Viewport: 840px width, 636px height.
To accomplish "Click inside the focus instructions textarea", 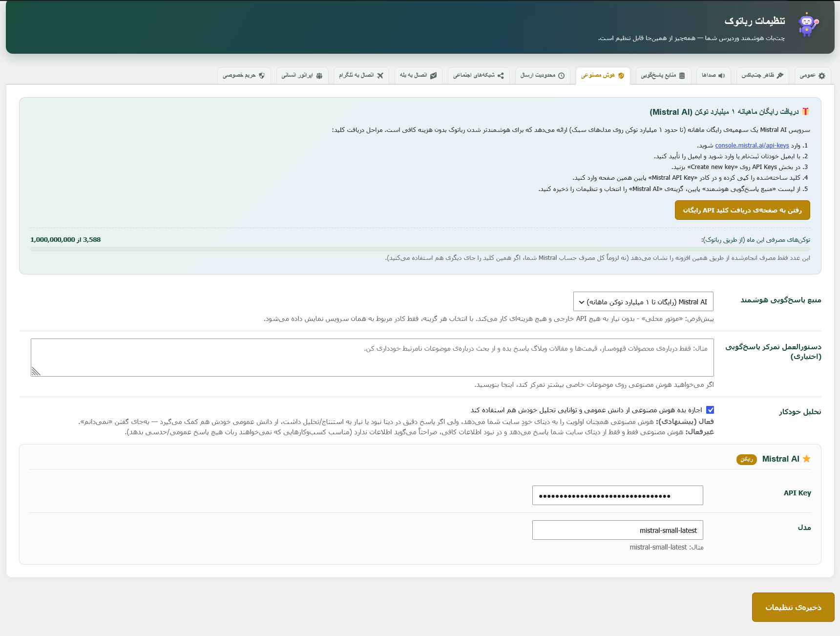I will [372, 358].
